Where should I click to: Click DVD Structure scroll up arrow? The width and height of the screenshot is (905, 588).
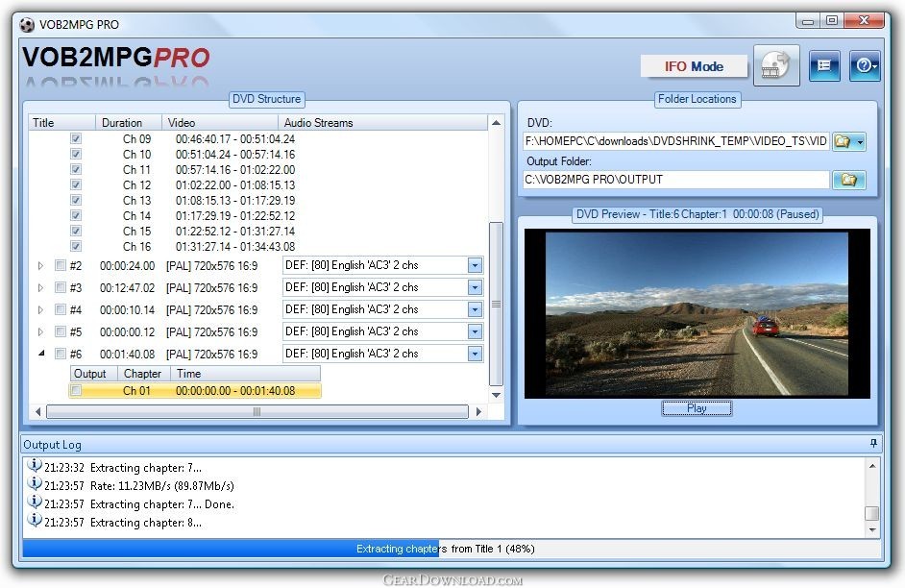point(496,123)
